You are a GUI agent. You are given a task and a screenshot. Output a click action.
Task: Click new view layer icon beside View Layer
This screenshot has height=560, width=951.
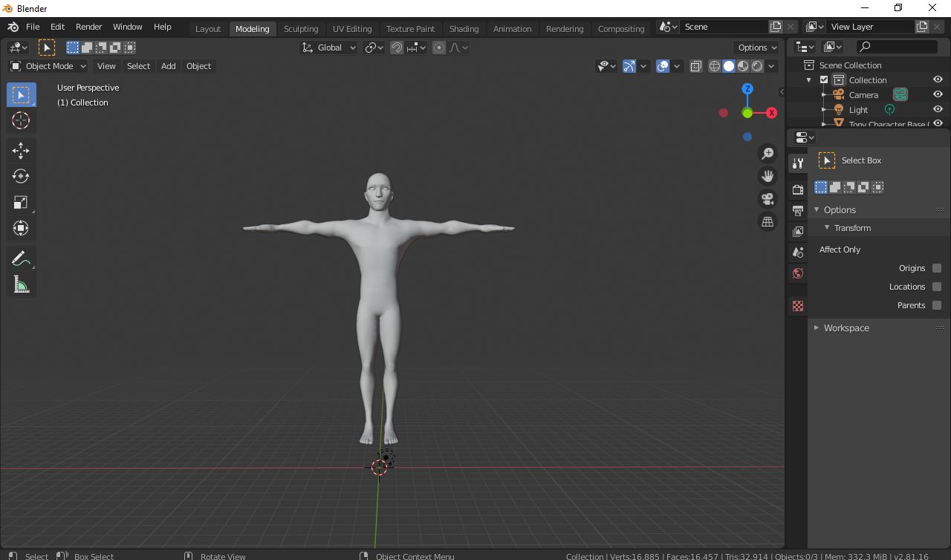[x=922, y=27]
